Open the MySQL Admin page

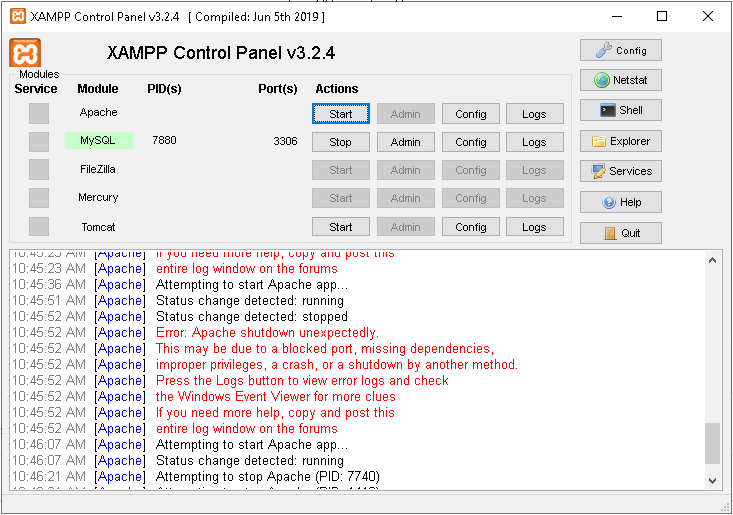click(x=406, y=142)
